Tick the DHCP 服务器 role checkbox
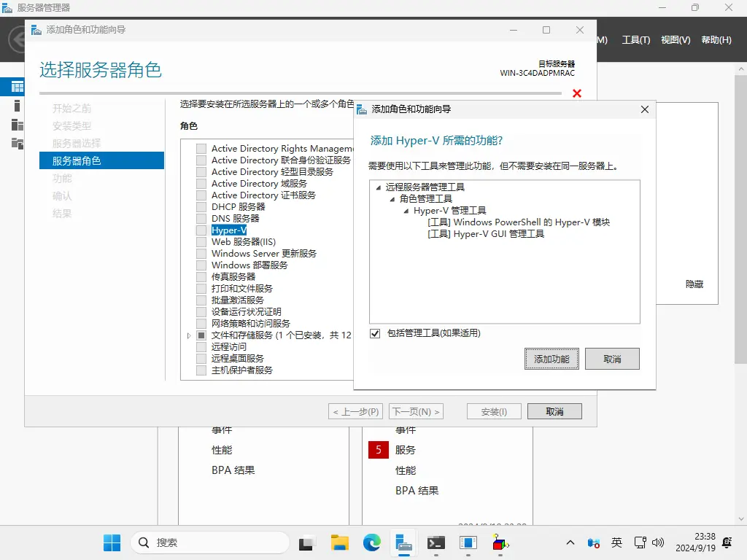The width and height of the screenshot is (747, 560). pos(201,207)
